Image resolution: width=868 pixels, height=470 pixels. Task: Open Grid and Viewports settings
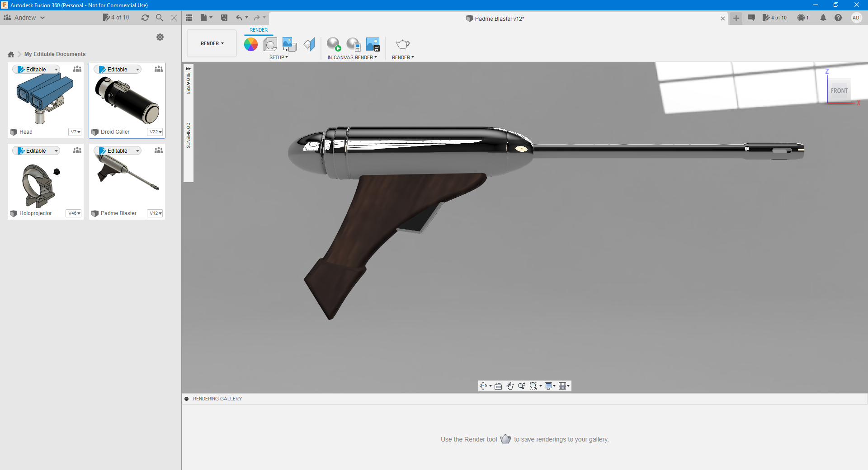click(x=564, y=386)
